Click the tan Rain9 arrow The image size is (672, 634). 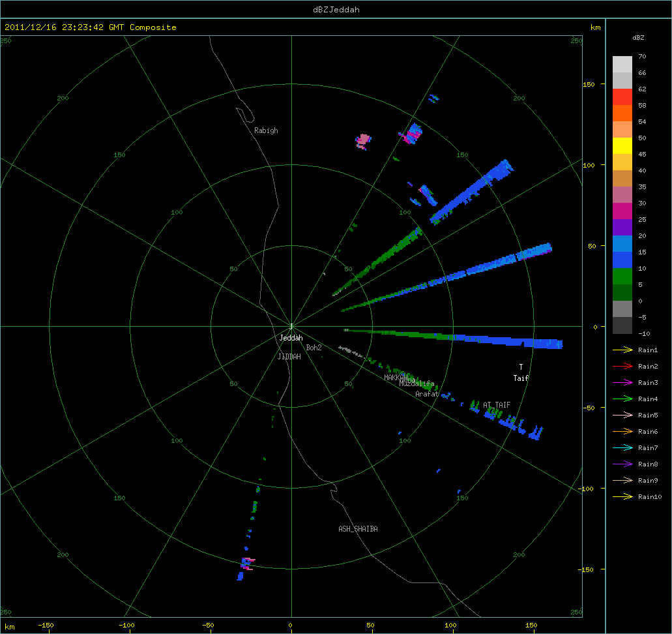coord(622,481)
